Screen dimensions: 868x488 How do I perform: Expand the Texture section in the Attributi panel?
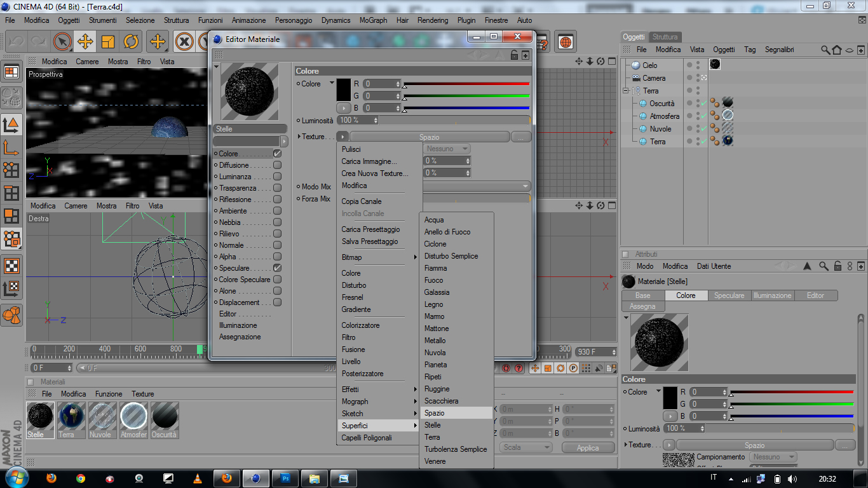(x=627, y=445)
